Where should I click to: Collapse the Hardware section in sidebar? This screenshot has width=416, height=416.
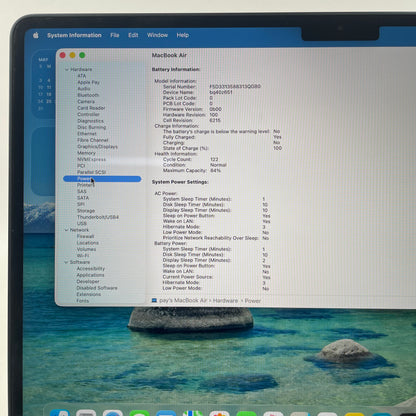click(x=67, y=69)
